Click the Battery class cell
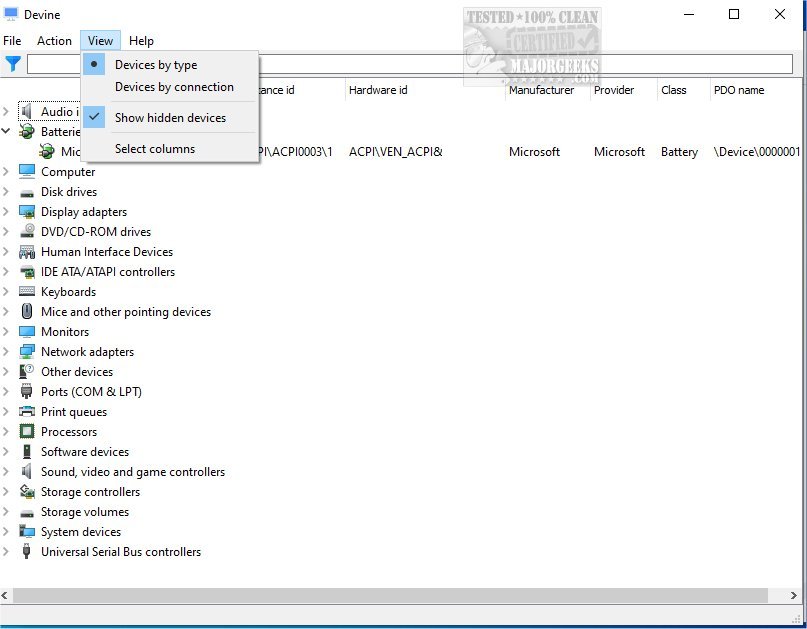Image resolution: width=807 pixels, height=629 pixels. [679, 152]
